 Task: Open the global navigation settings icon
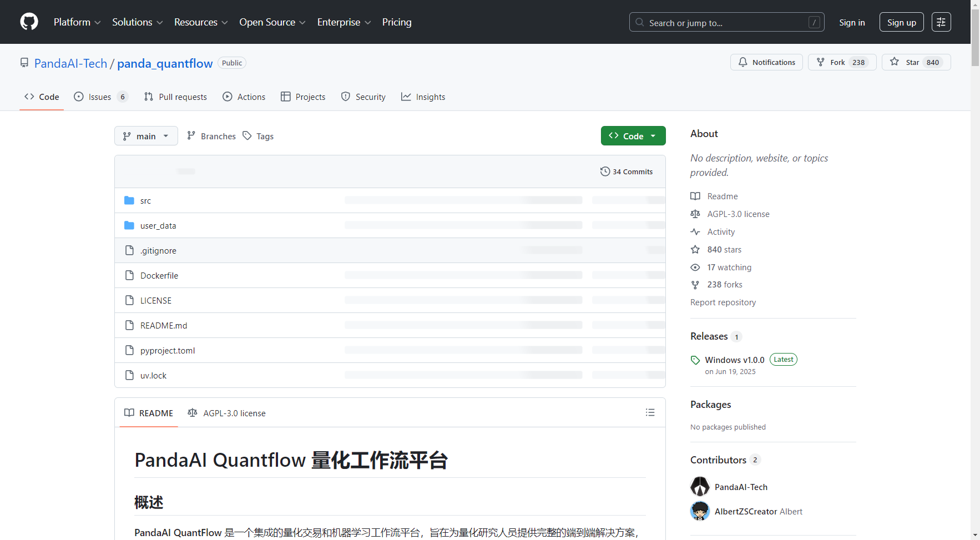coord(941,22)
